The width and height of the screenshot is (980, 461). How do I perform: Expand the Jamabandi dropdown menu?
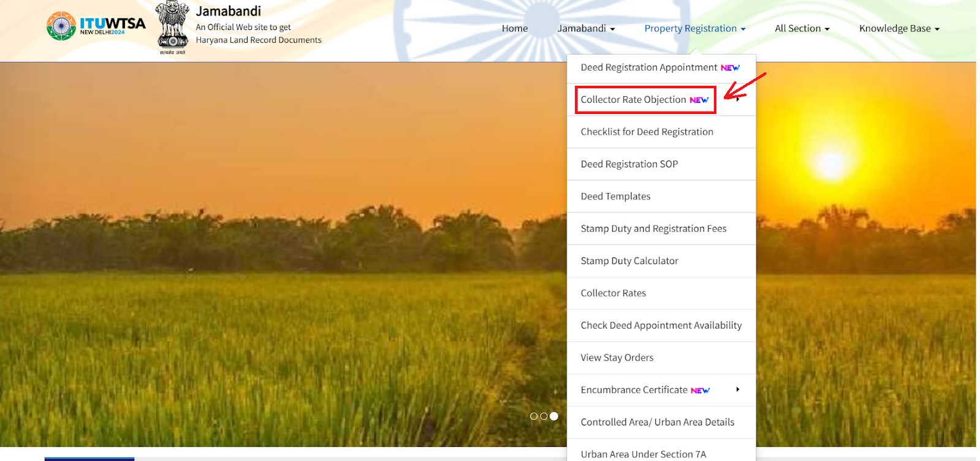click(586, 28)
